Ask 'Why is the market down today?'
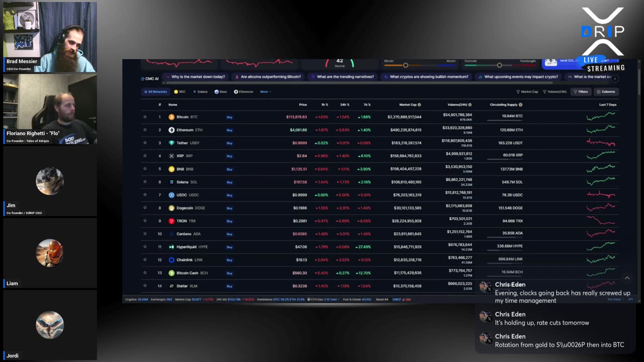The width and height of the screenshot is (644, 362). point(195,77)
